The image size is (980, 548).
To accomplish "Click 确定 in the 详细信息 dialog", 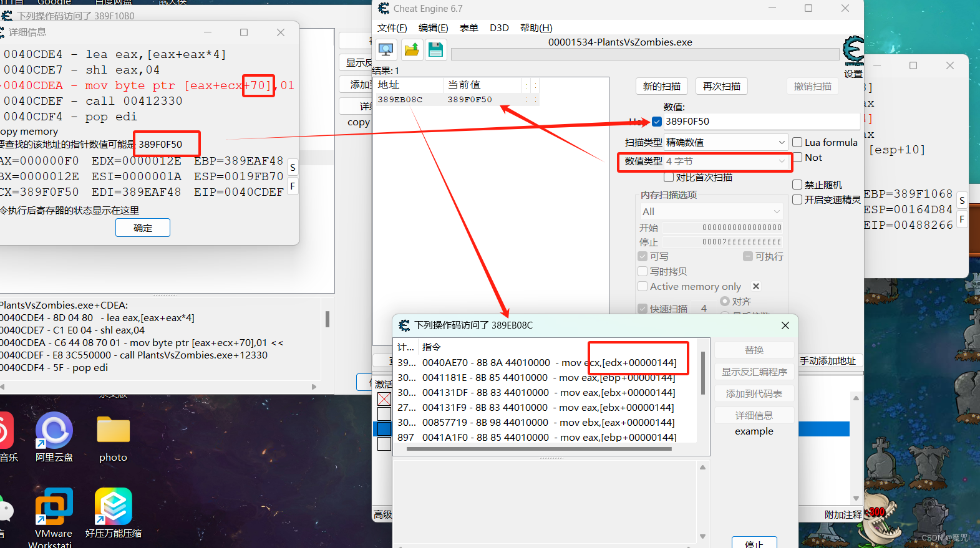I will pyautogui.click(x=143, y=228).
